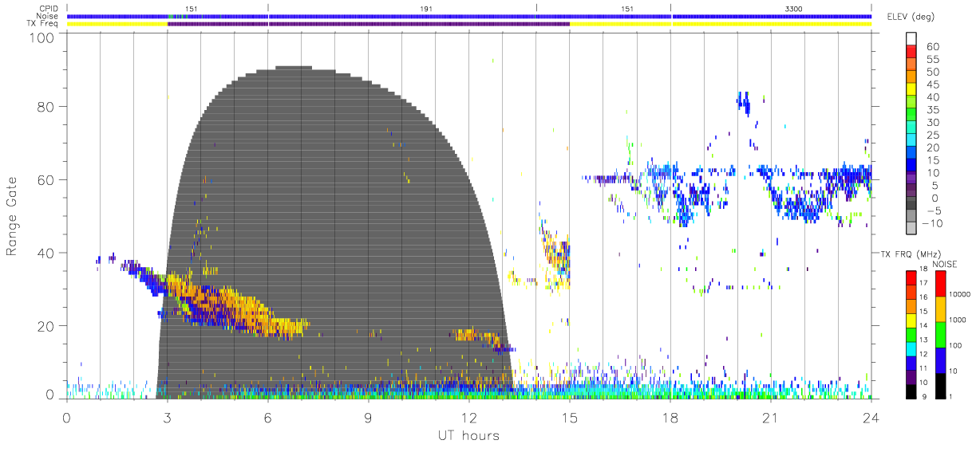Pick the green swatch on NOISE colorbar
Screen dimensions: 980x452
[939, 334]
